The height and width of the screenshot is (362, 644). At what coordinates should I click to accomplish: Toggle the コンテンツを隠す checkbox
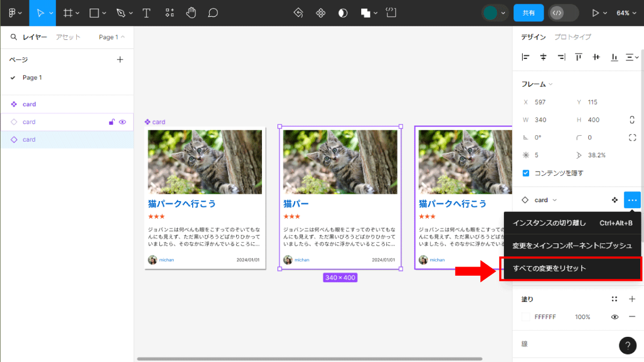526,173
